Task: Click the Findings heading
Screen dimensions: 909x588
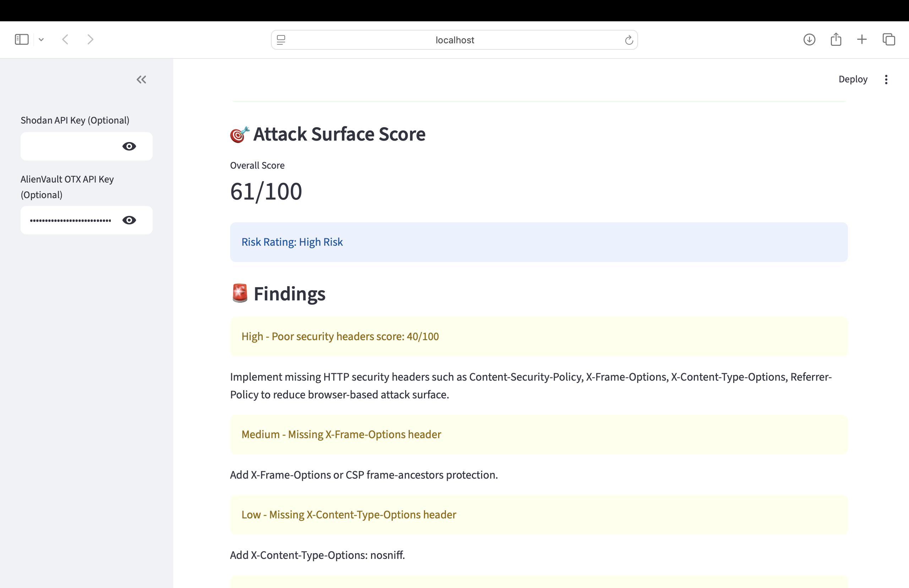Action: point(289,294)
